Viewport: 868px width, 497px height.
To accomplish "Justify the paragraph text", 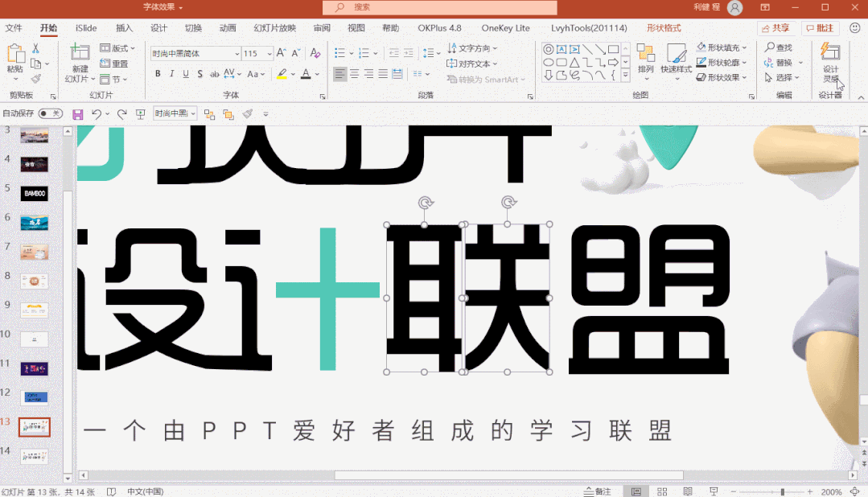I will pyautogui.click(x=383, y=74).
